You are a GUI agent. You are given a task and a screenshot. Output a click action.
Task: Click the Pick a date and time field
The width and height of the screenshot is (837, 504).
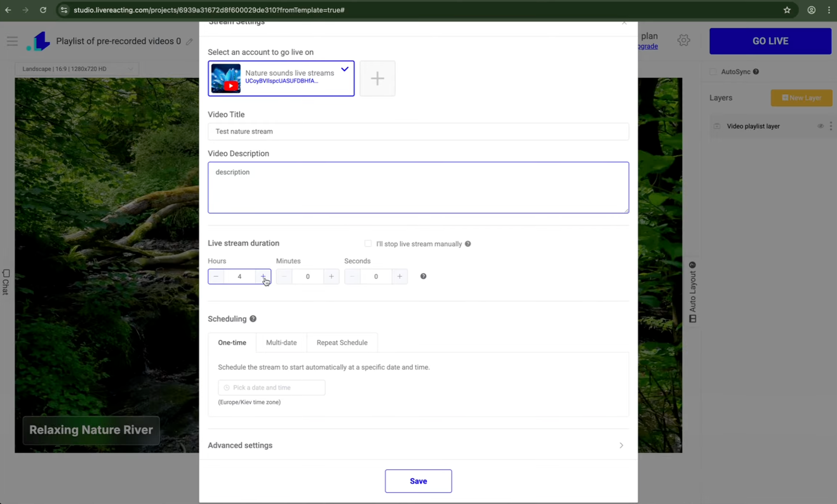[271, 388]
